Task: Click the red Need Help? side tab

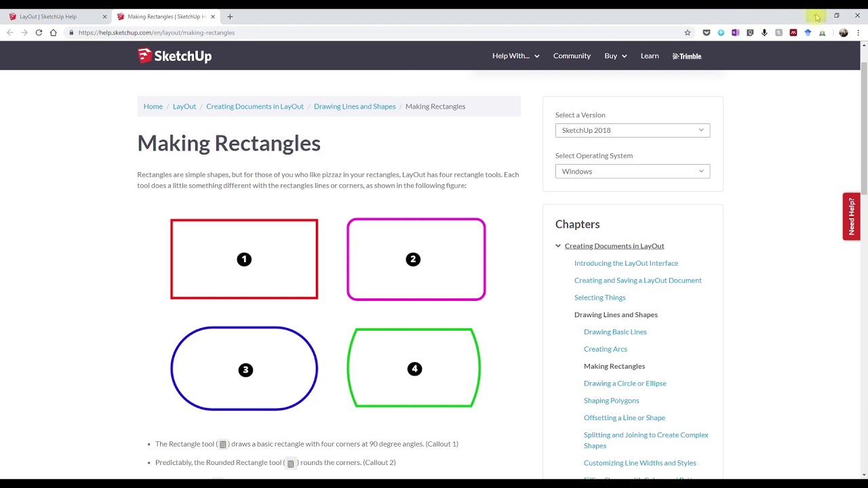Action: click(851, 216)
